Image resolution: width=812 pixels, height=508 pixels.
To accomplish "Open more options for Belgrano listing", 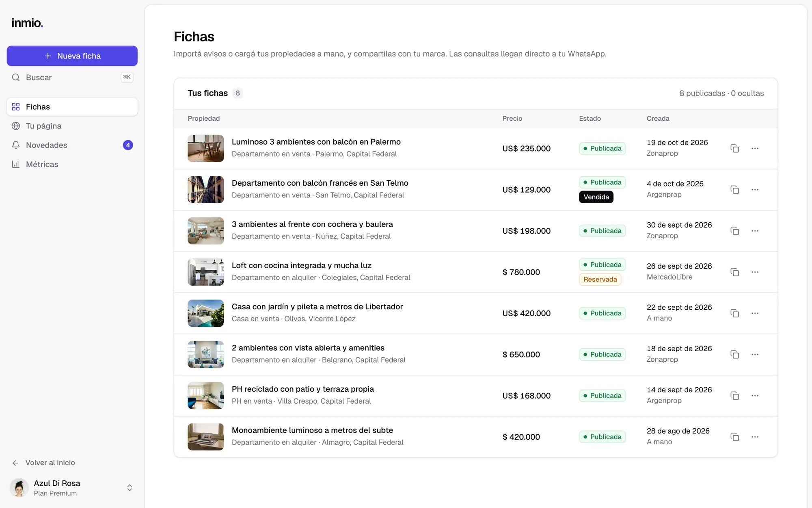I will (755, 354).
